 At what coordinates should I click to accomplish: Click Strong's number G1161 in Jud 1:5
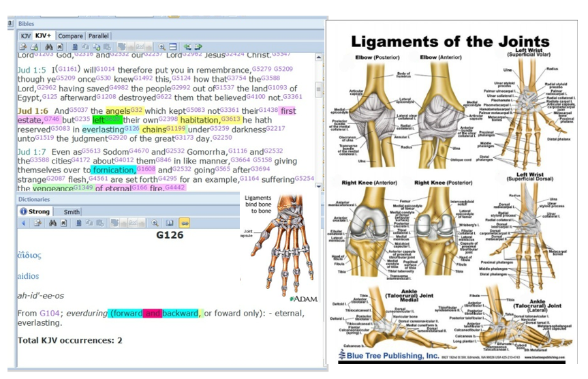click(x=67, y=69)
